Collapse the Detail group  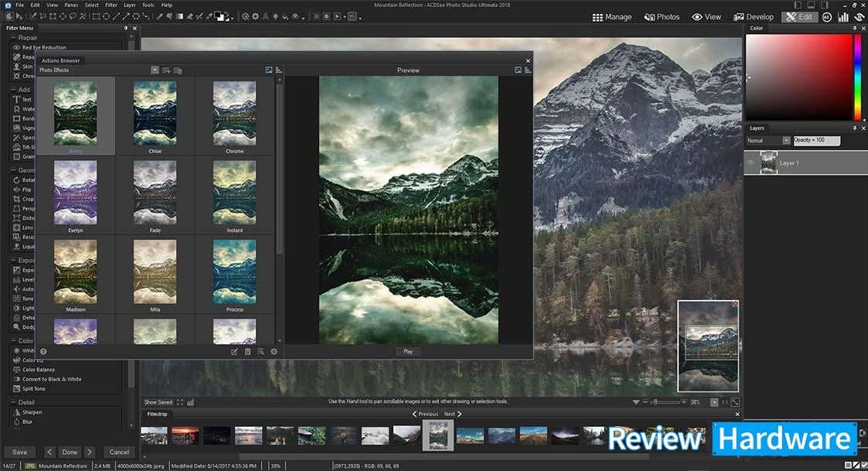click(13, 402)
